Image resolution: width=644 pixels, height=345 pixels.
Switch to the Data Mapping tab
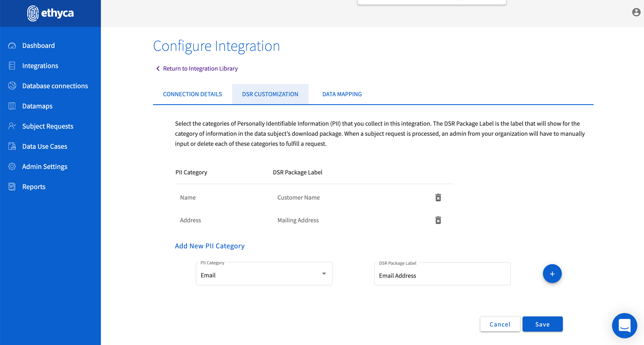pos(342,94)
